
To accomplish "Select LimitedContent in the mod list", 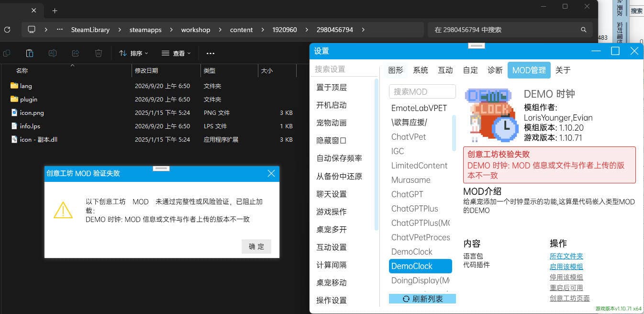I will (419, 165).
